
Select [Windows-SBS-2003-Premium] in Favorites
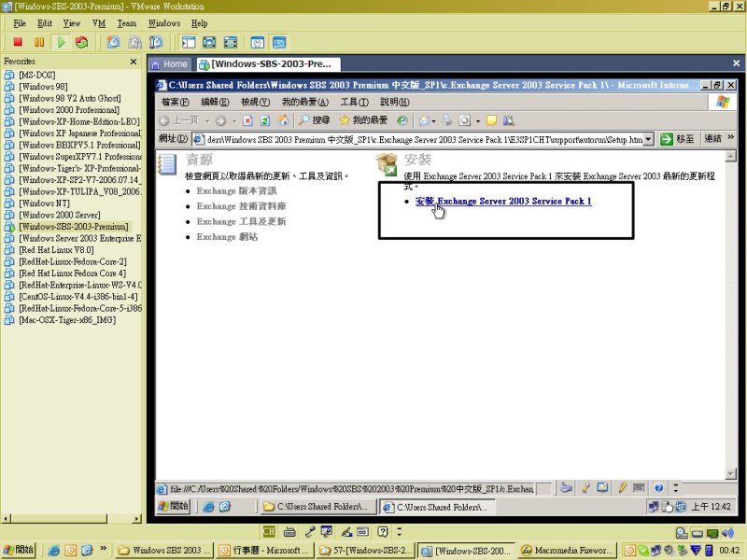point(74,227)
